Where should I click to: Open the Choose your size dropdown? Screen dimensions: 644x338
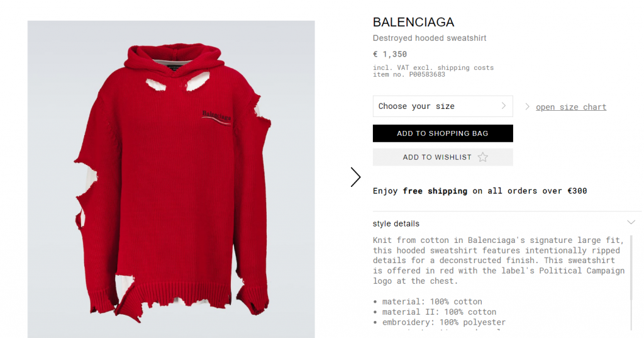pyautogui.click(x=443, y=106)
